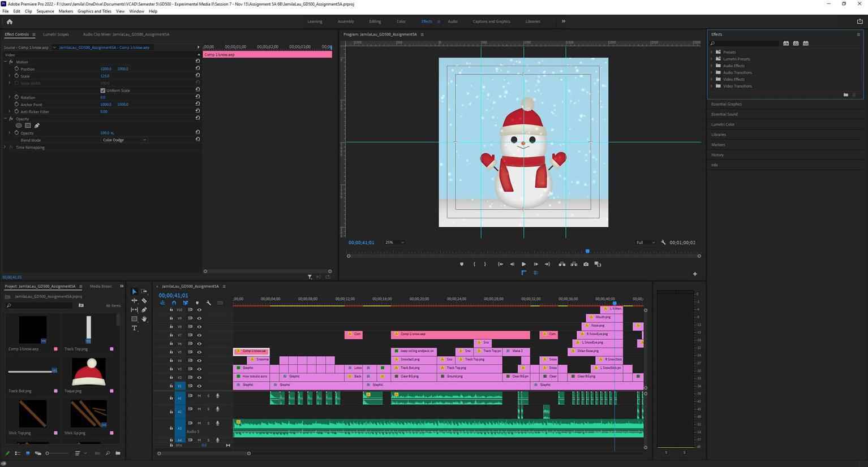Click the Home icon at top left

(9, 21)
